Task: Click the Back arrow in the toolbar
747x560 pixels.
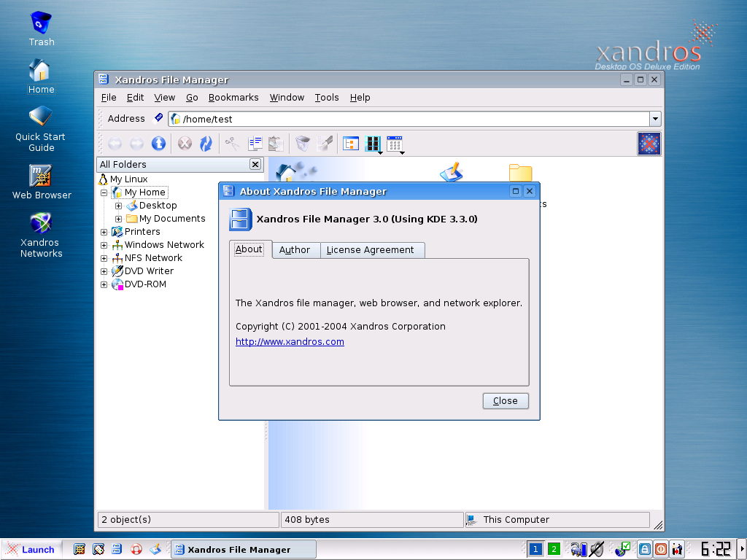Action: 115,144
